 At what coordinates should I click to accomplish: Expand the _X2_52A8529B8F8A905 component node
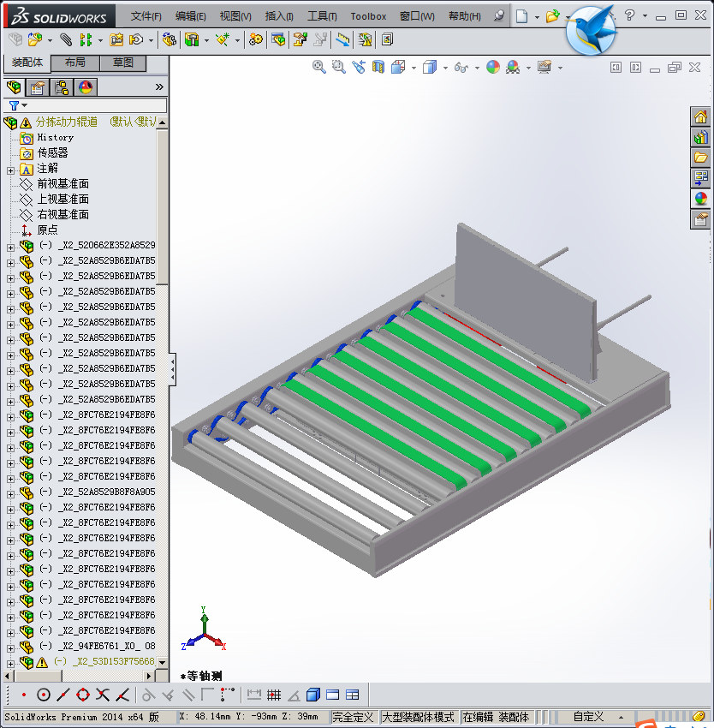point(10,494)
